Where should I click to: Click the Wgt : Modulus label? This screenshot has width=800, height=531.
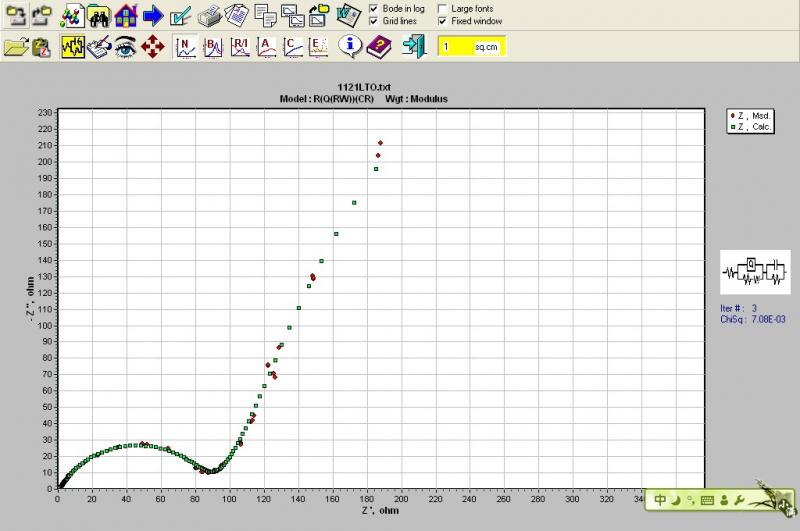point(416,99)
